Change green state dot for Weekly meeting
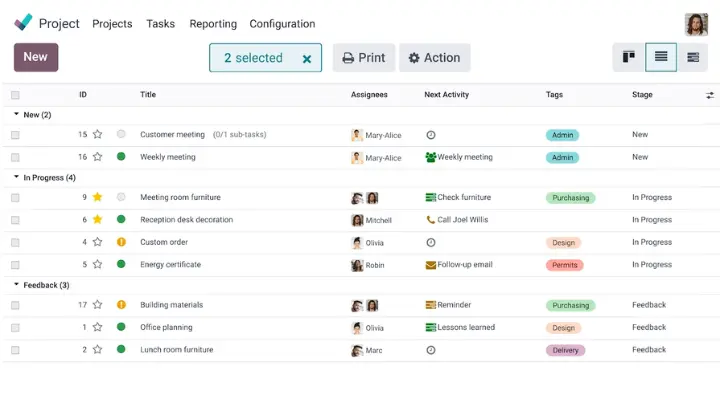Image resolution: width=720 pixels, height=403 pixels. coord(121,157)
